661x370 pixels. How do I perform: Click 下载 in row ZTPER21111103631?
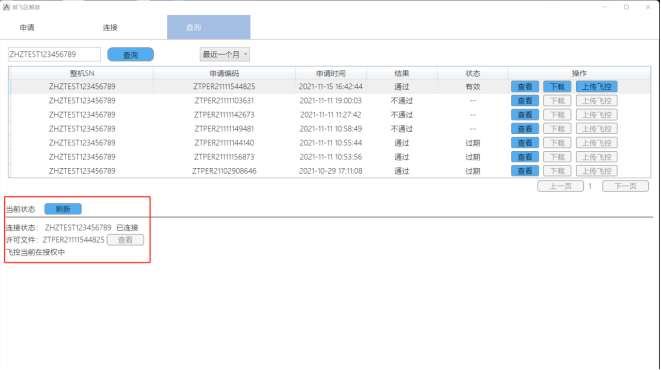point(557,101)
